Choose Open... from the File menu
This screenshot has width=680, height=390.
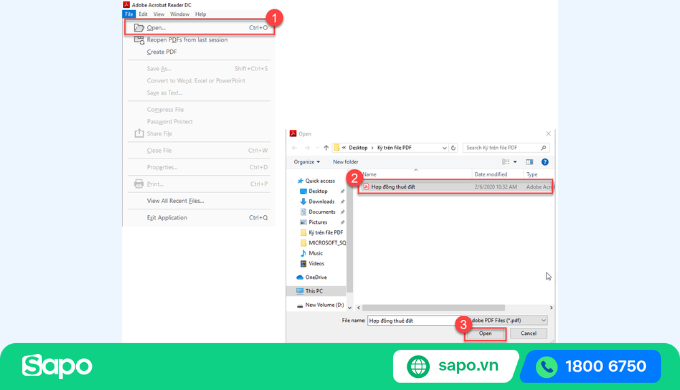click(x=200, y=28)
